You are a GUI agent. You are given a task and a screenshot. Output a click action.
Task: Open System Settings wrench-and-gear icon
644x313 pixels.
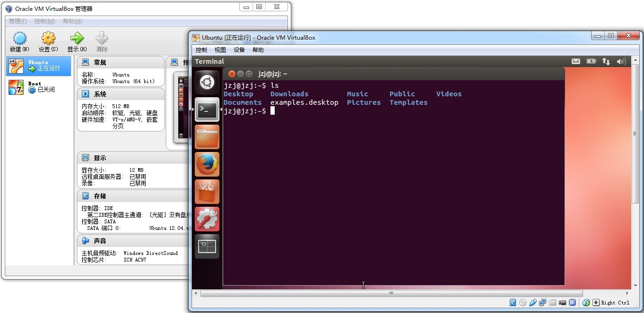[207, 219]
